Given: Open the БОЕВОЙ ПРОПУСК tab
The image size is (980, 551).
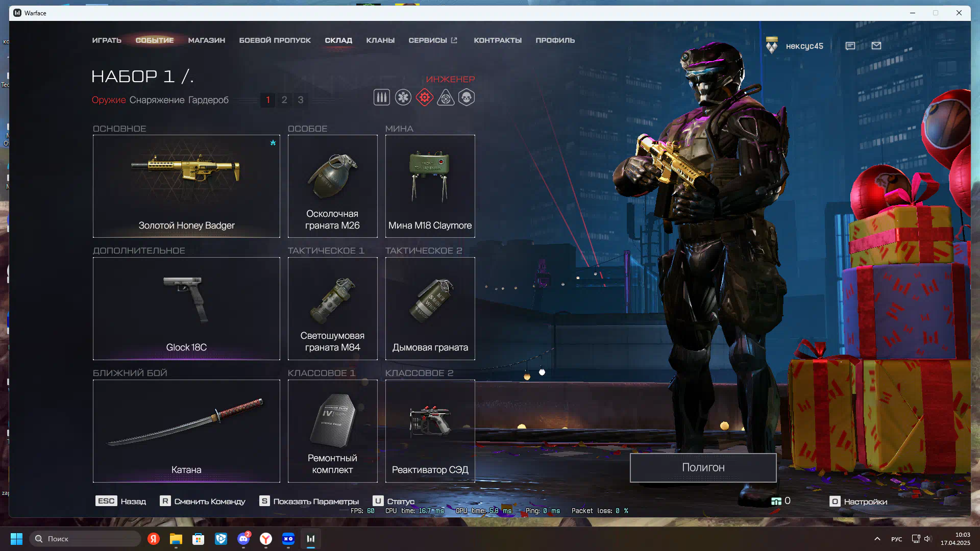Looking at the screenshot, I should coord(275,40).
